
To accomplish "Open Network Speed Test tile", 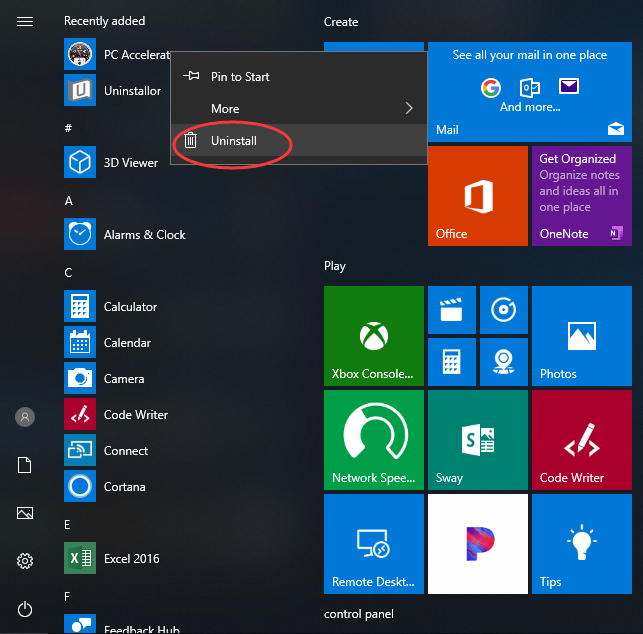I will [374, 440].
